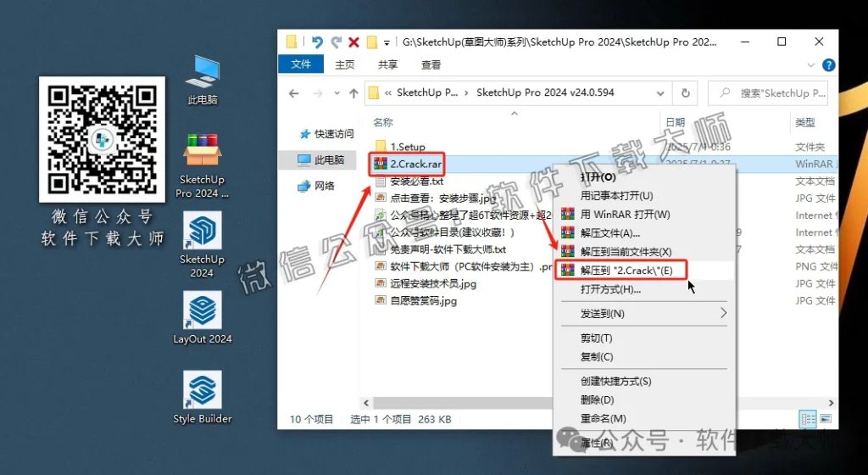The image size is (868, 475).
Task: Launch the SketchUp 2024 desktop shortcut
Action: [202, 244]
